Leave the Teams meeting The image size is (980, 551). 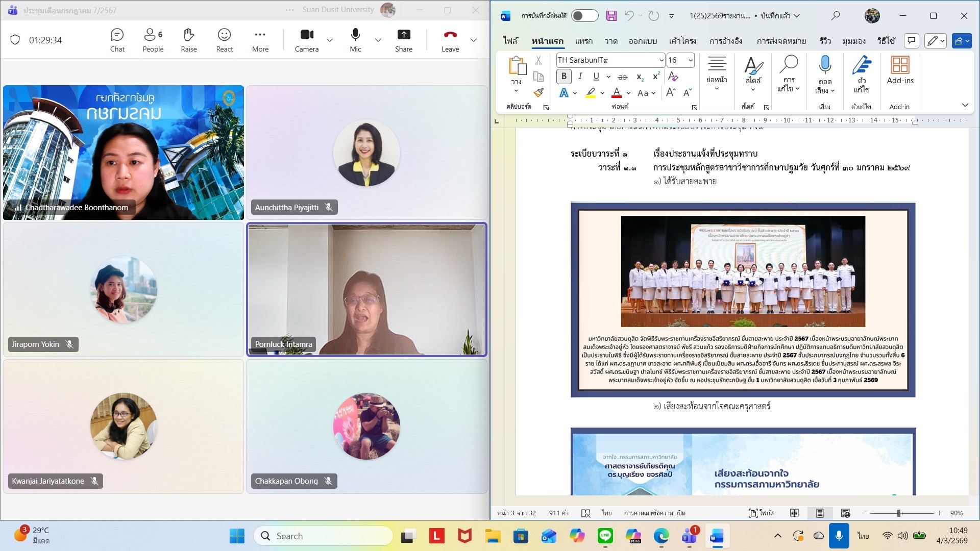[450, 40]
